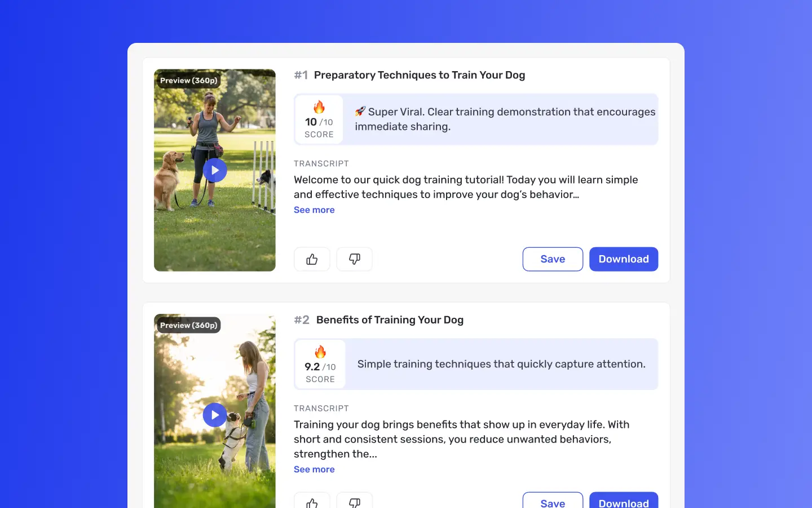Expand first transcript with See more
Image resolution: width=812 pixels, height=508 pixels.
(x=314, y=210)
